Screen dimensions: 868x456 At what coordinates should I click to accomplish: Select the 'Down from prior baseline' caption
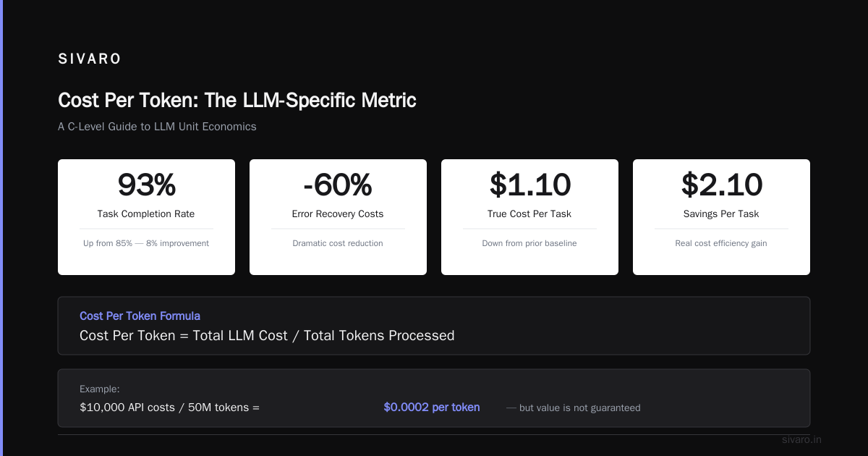(529, 243)
